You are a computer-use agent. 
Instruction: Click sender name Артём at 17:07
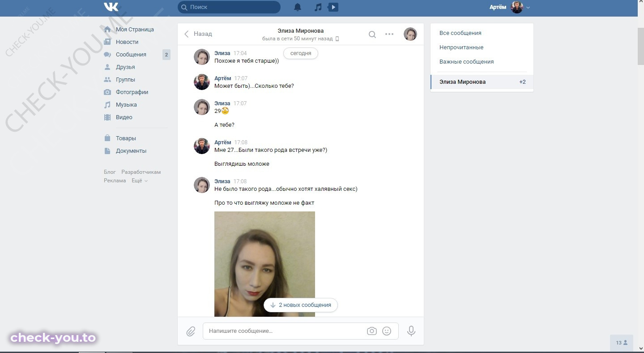tap(223, 78)
